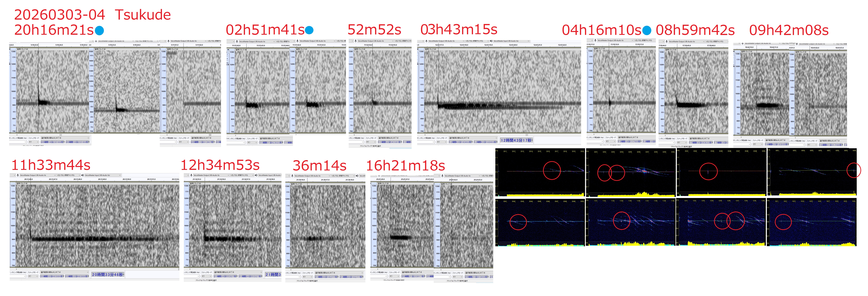The width and height of the screenshot is (868, 296).
Task: Click speaker icon in 12h34m53s panel
Action: pos(256,175)
